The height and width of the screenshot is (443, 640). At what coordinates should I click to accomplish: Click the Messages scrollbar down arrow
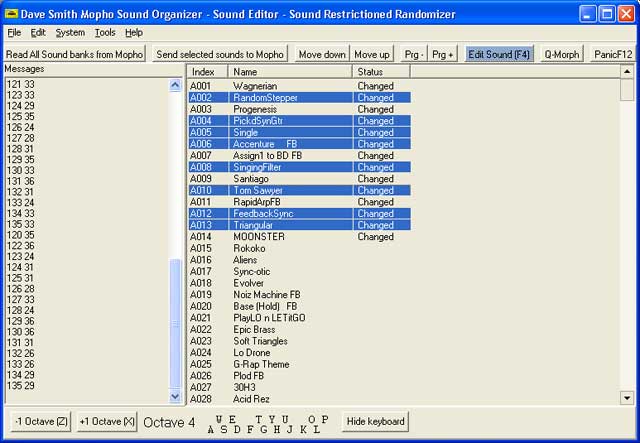point(175,396)
